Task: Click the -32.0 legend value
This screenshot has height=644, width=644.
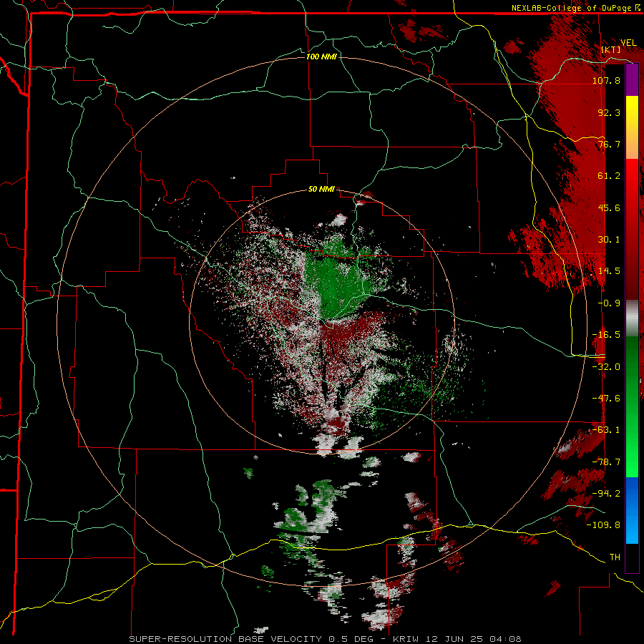Action: (x=606, y=367)
